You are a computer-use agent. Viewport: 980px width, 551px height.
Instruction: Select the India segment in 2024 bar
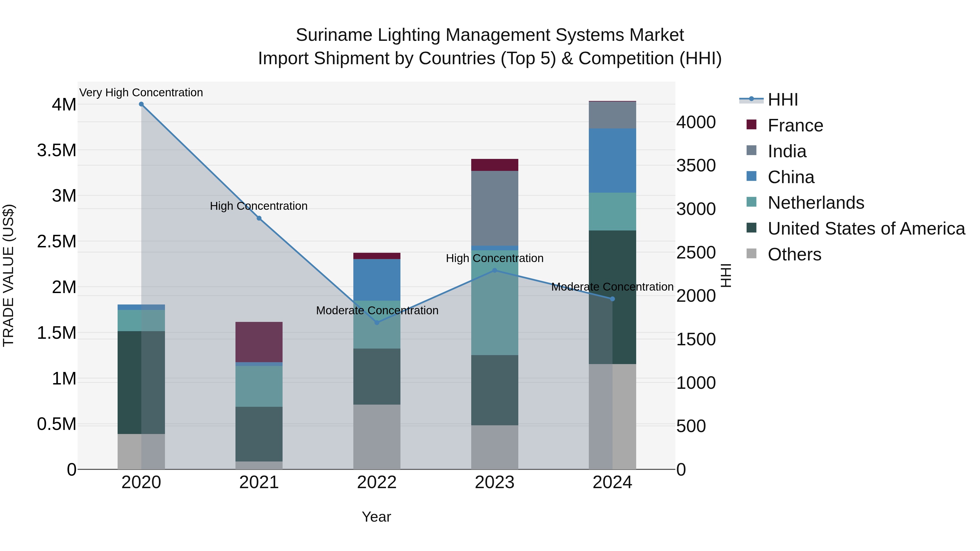click(612, 115)
